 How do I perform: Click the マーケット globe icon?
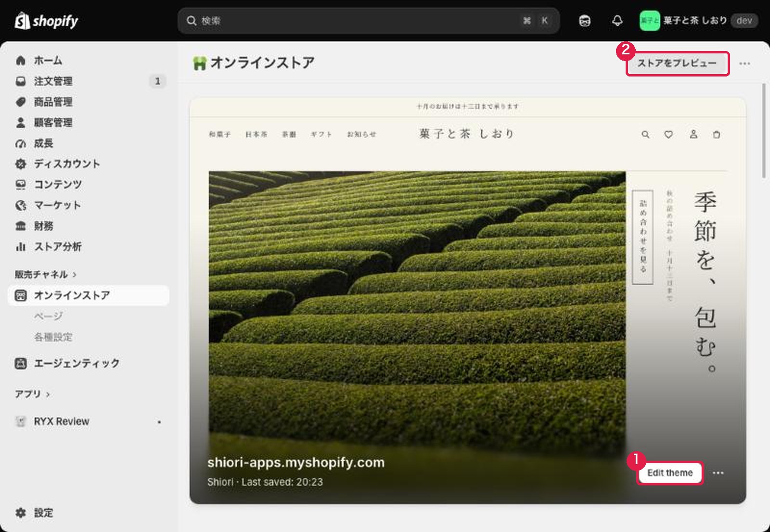pyautogui.click(x=21, y=205)
